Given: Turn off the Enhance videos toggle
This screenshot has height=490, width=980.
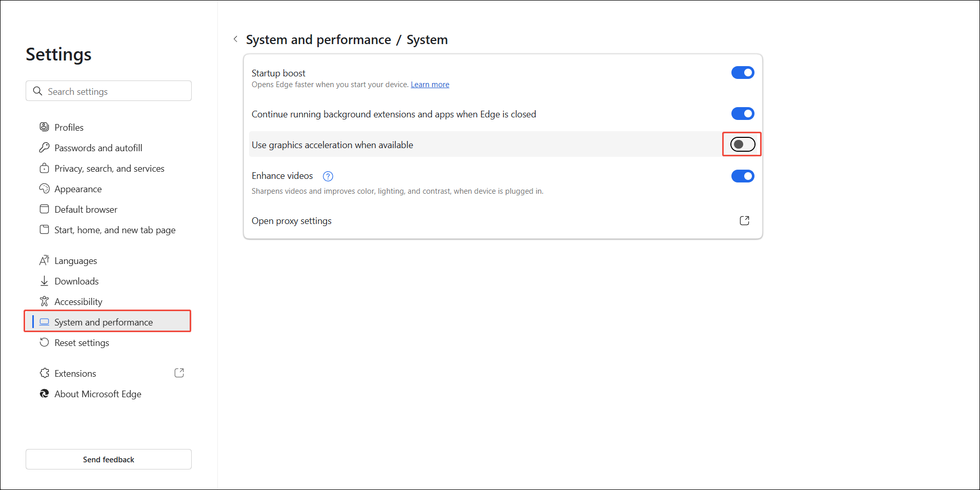Looking at the screenshot, I should tap(742, 176).
